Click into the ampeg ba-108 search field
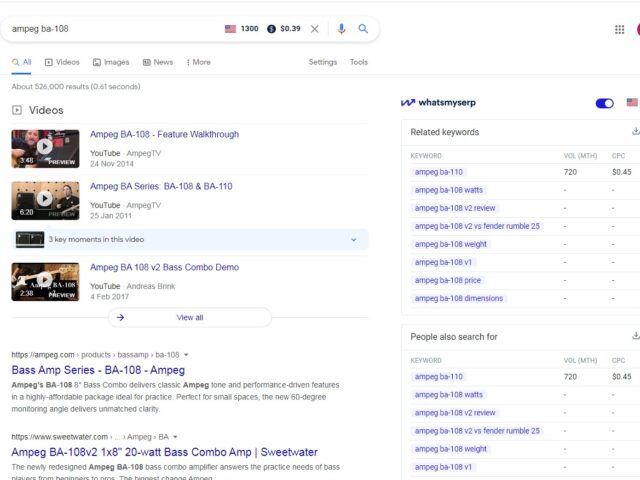 click(114, 29)
